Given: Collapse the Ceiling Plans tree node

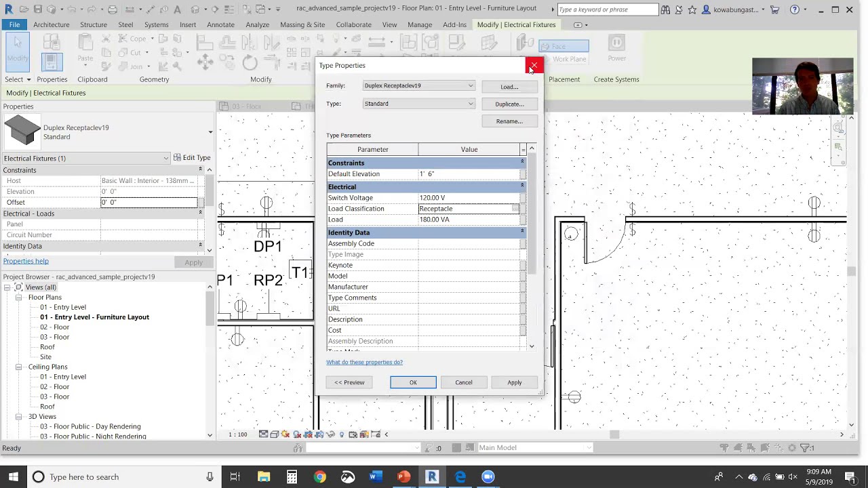Looking at the screenshot, I should tap(18, 367).
